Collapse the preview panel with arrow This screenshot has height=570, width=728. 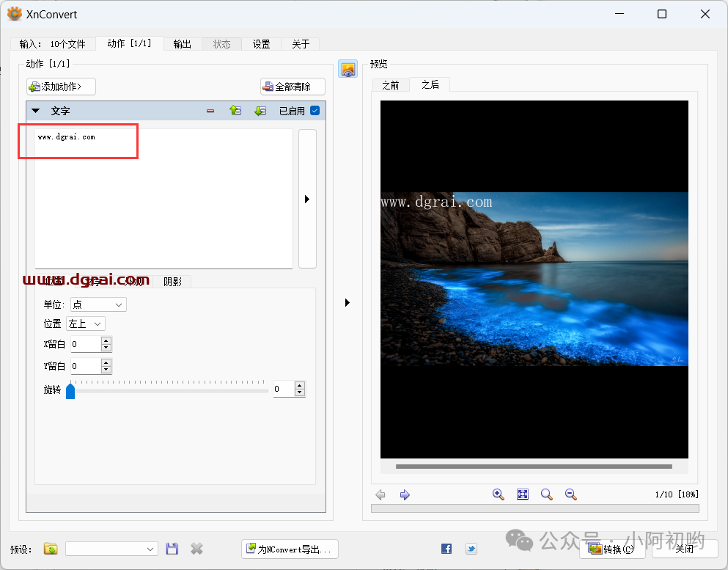(x=348, y=302)
